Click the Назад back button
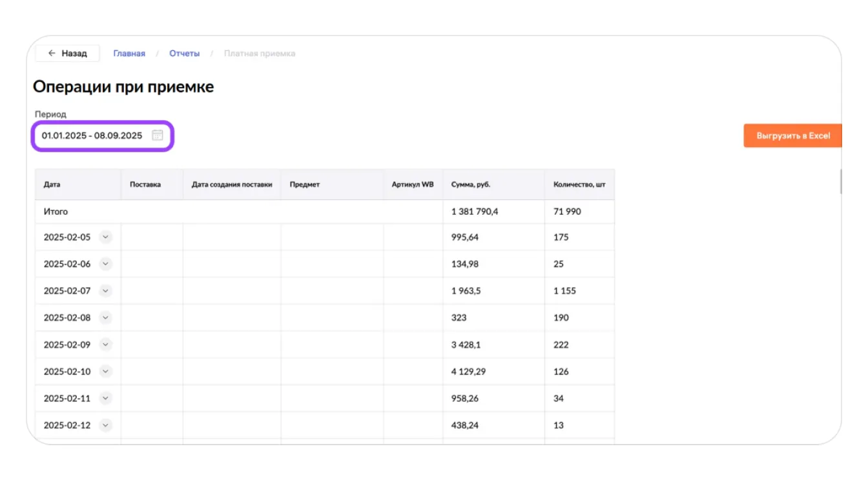The width and height of the screenshot is (868, 480). [x=67, y=54]
